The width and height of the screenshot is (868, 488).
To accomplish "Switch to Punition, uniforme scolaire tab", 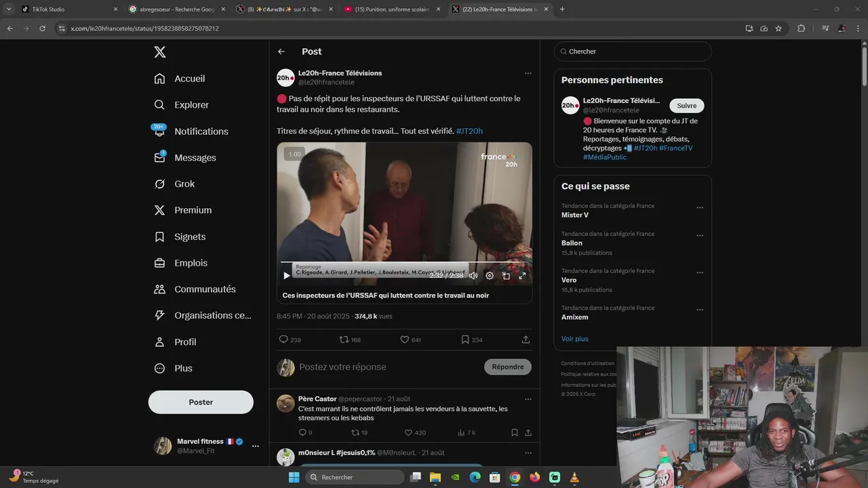I will tap(391, 9).
